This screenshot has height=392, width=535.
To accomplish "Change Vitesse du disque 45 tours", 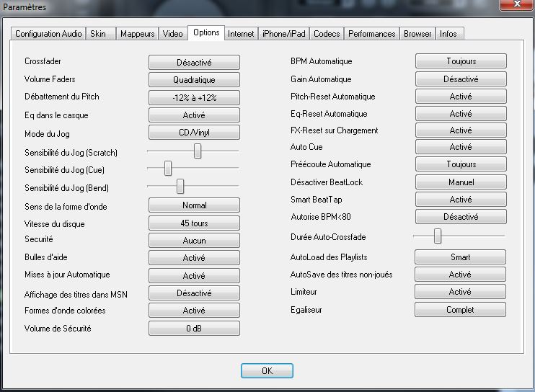I will click(194, 223).
